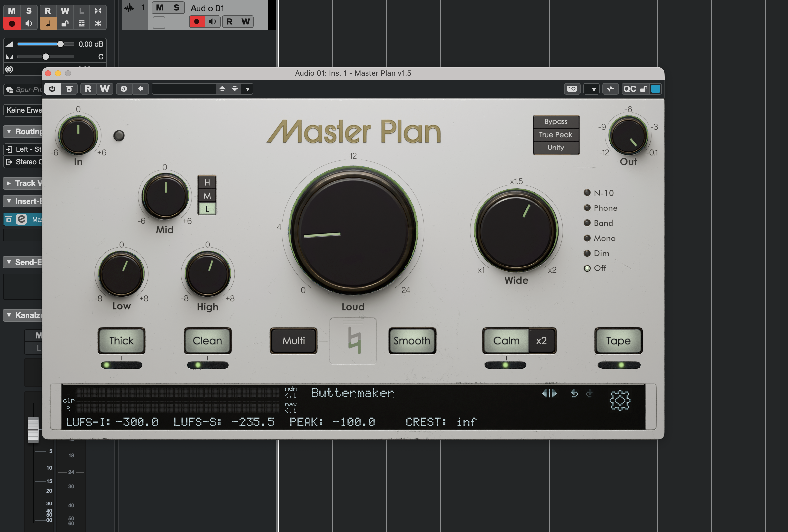Bypass the plugin with the power button

(52, 89)
